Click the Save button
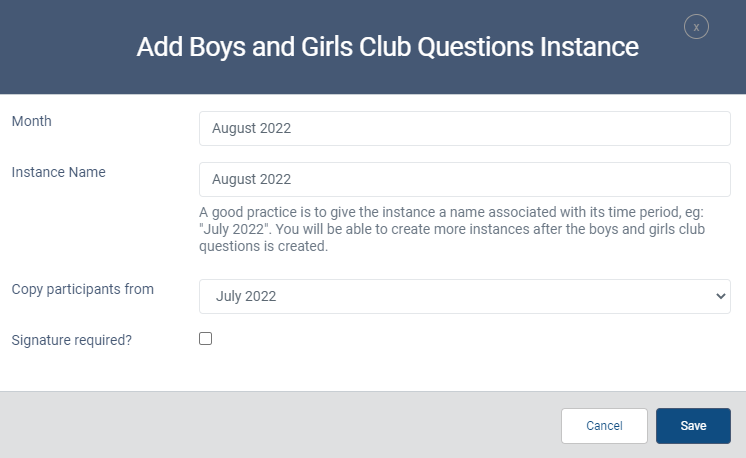The height and width of the screenshot is (458, 746). coord(693,425)
